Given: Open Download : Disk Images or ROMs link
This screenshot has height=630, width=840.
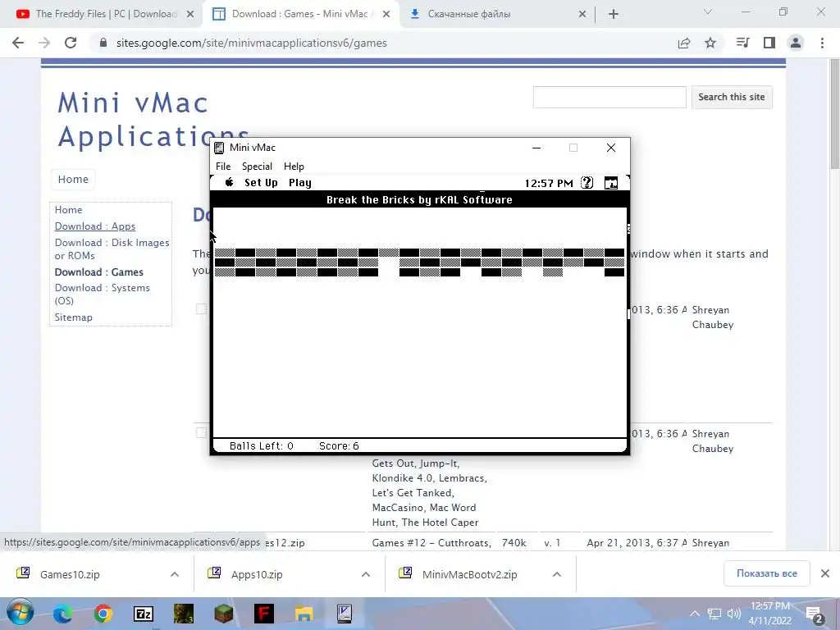Looking at the screenshot, I should (x=112, y=249).
